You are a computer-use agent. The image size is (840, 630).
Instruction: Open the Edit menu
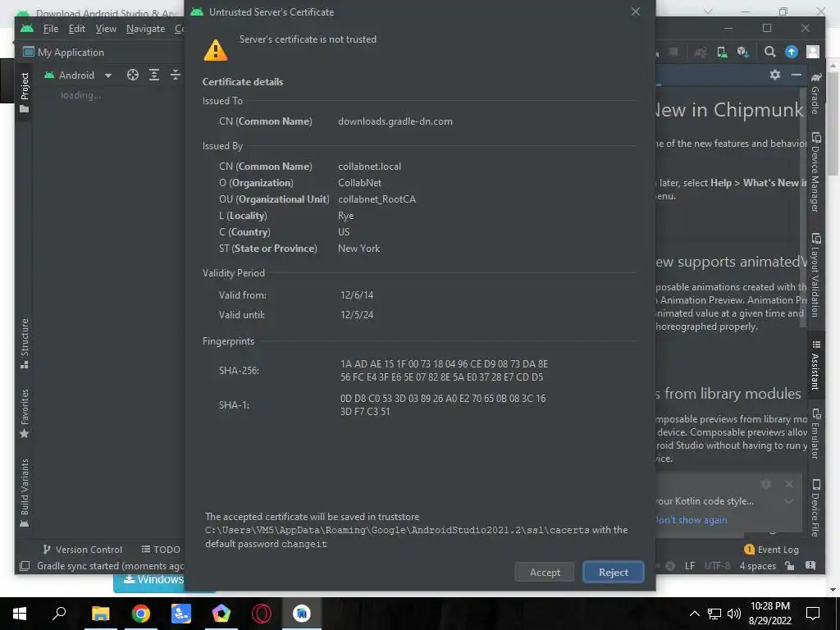76,29
